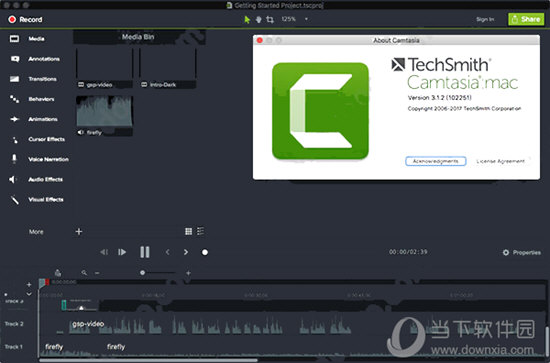The image size is (550, 363).
Task: Open the canvas zoom percentage dropdown
Action: (x=295, y=19)
